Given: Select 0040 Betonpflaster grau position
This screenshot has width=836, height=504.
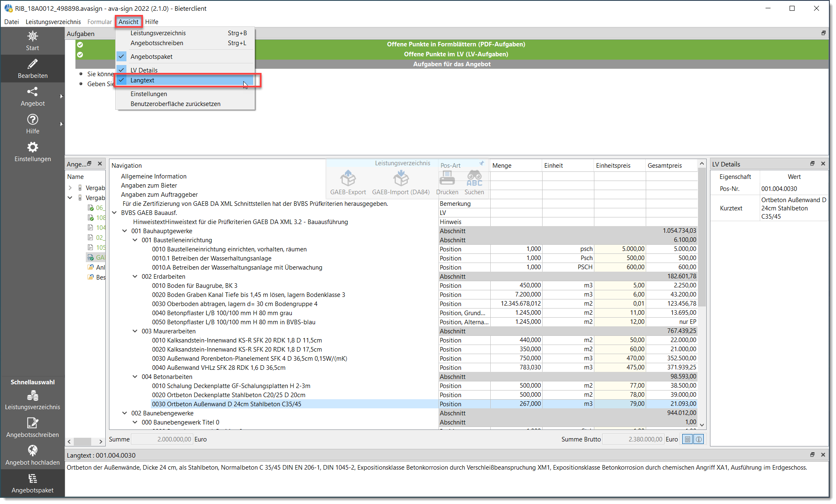Looking at the screenshot, I should point(222,313).
